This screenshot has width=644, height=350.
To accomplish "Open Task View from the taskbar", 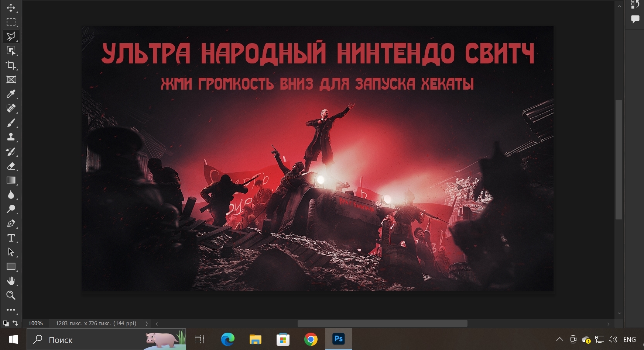I will pos(199,339).
